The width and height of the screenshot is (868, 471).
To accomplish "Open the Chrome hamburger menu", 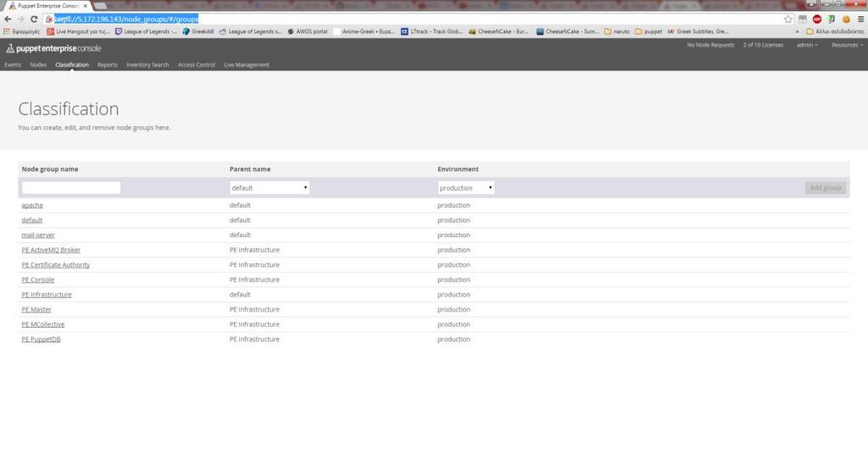I will pos(860,19).
